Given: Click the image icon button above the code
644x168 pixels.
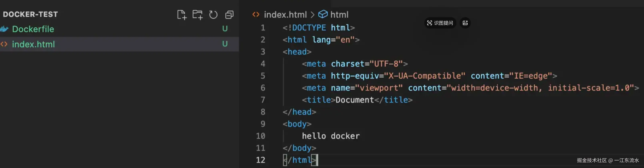Looking at the screenshot, I should [x=465, y=23].
